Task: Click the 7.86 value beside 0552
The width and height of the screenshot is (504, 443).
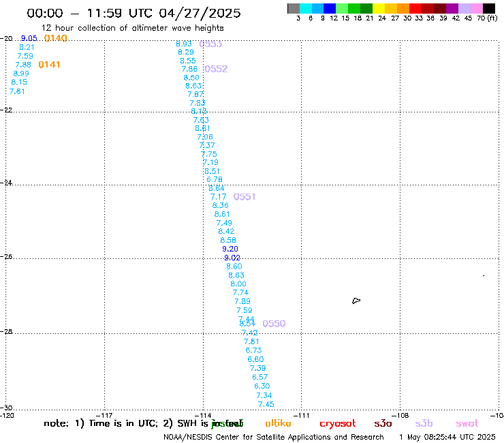Action: [x=189, y=69]
